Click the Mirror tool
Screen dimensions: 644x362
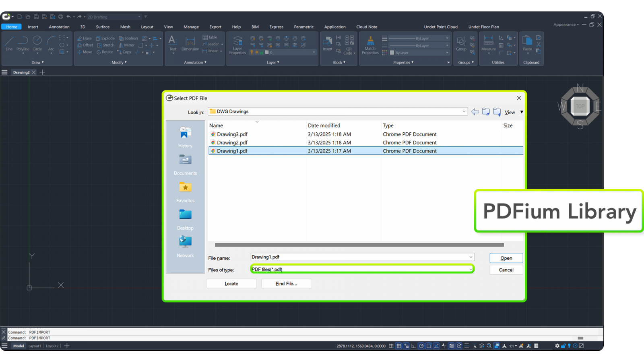[x=127, y=45]
